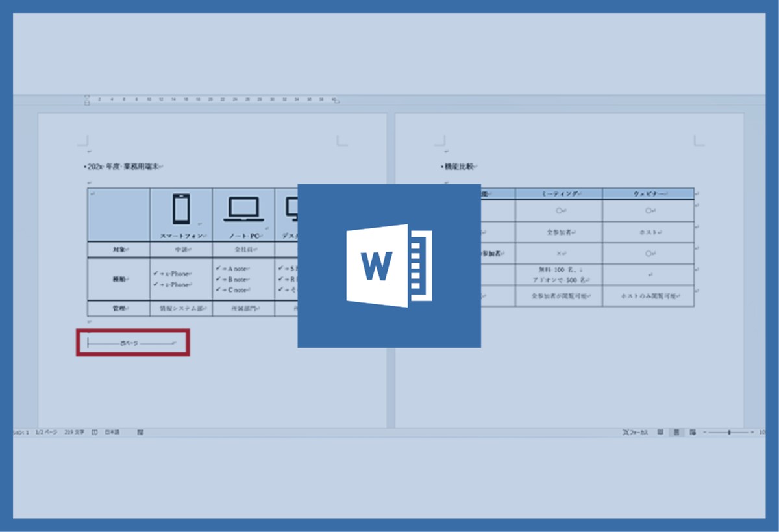The image size is (779, 532).
Task: Click the spell check book icon in status bar
Action: click(x=95, y=432)
